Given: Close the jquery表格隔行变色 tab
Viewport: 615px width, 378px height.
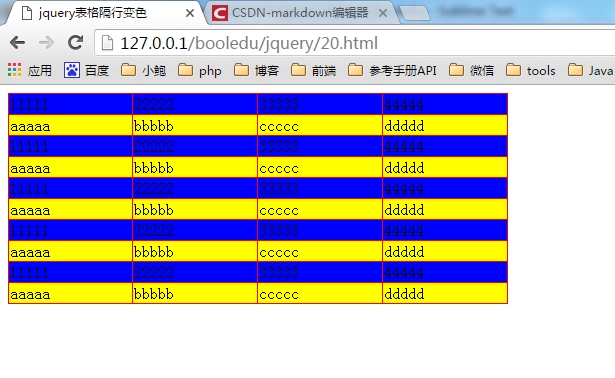Looking at the screenshot, I should [190, 13].
